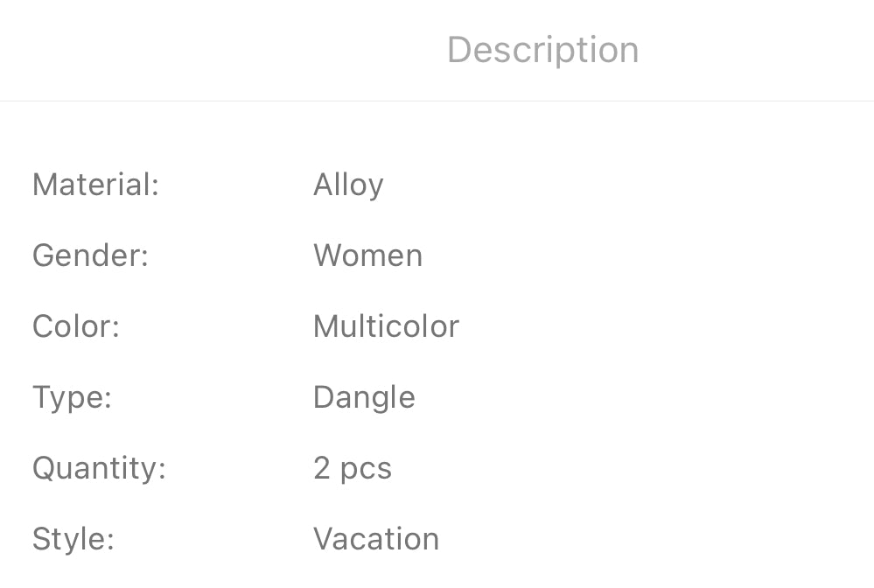The width and height of the screenshot is (874, 588).
Task: Tap the word Multicolor beside Color
Action: (386, 326)
